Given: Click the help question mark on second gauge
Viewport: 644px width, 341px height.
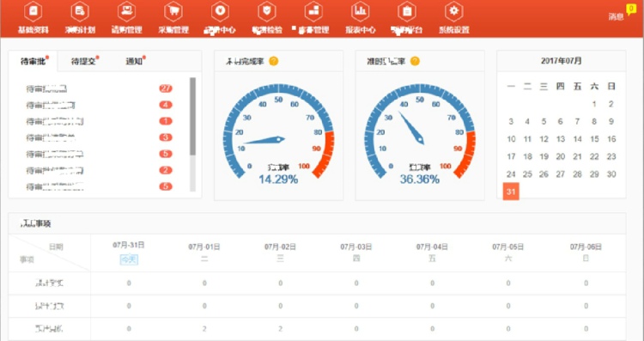Looking at the screenshot, I should 415,61.
